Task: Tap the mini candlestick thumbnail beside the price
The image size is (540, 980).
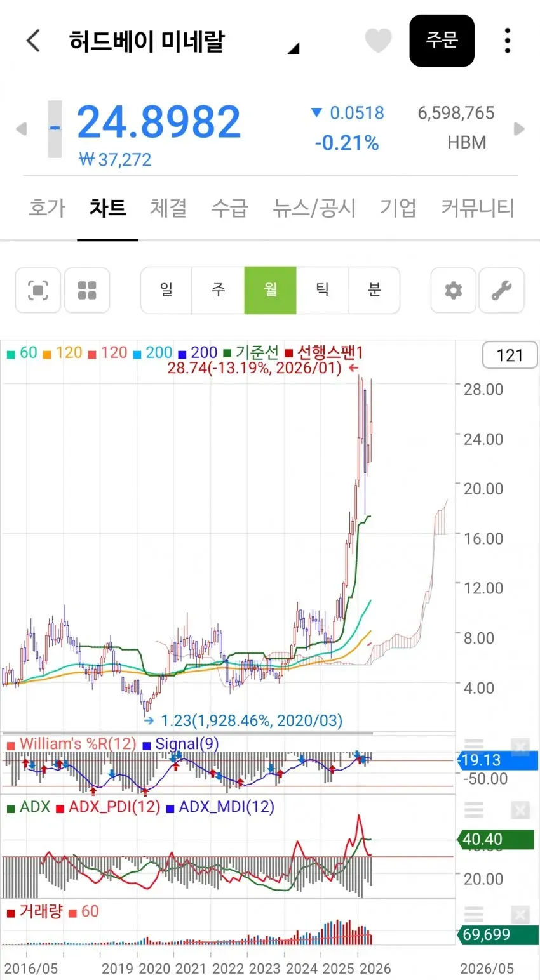Action: 55,129
